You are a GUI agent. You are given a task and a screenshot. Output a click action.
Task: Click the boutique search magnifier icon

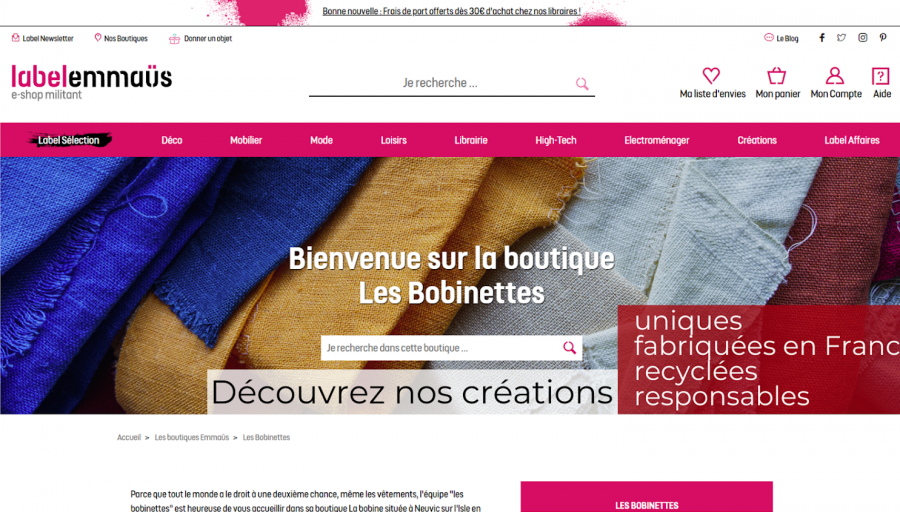point(569,348)
